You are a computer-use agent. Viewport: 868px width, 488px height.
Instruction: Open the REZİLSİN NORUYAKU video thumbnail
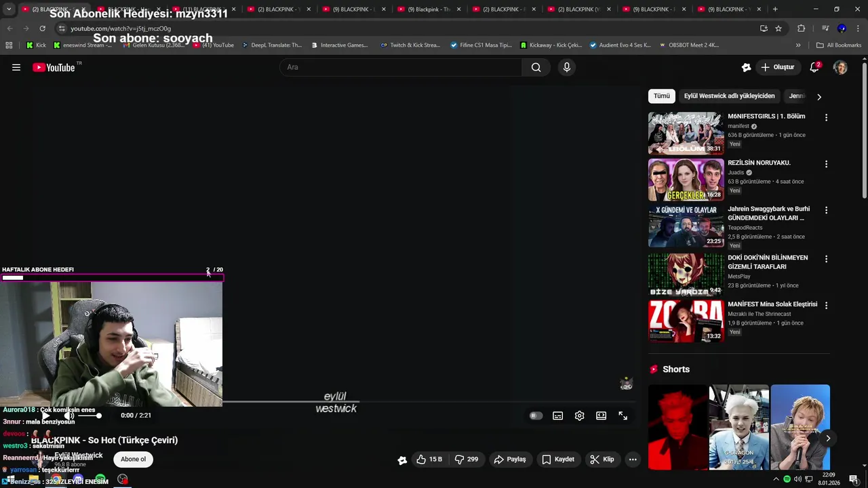click(686, 180)
